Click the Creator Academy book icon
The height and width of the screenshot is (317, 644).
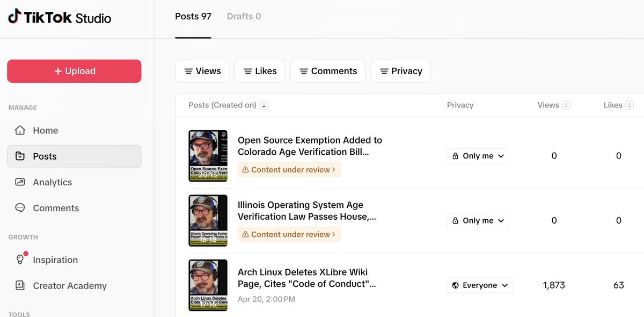click(20, 286)
